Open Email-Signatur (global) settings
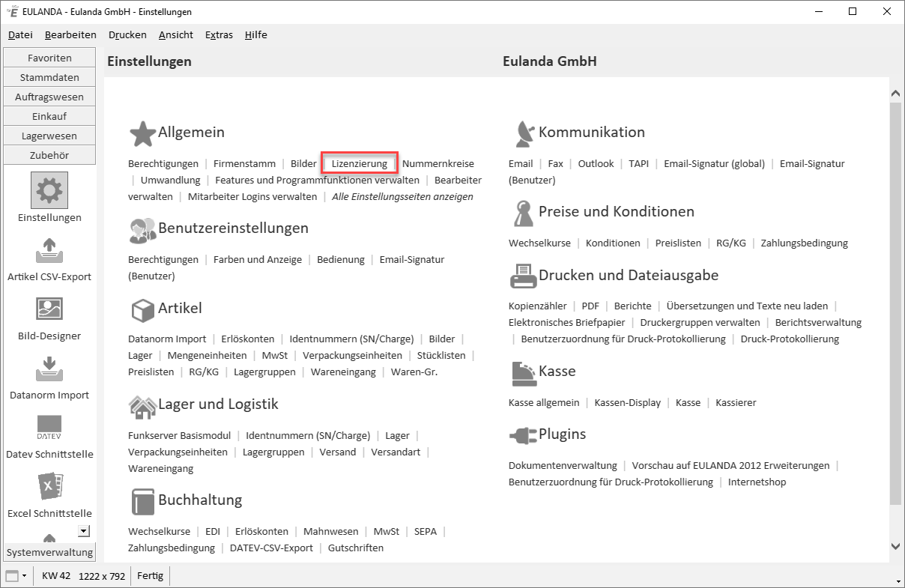The width and height of the screenshot is (905, 588). tap(715, 163)
